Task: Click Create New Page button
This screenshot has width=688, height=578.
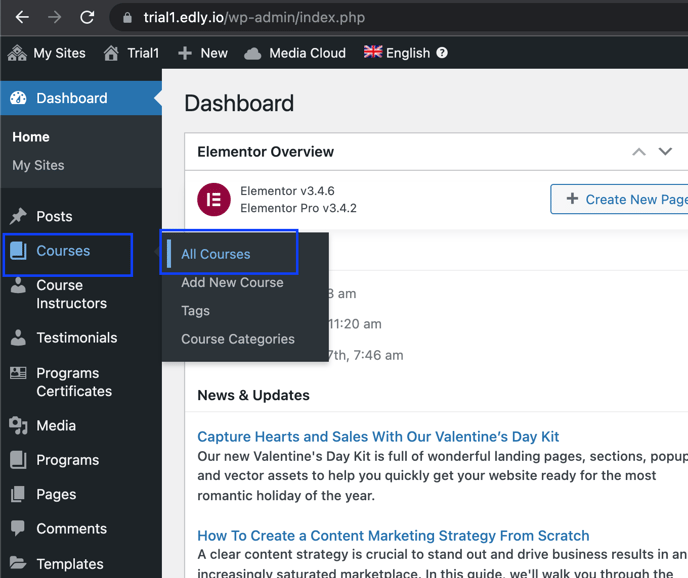Action: pyautogui.click(x=621, y=199)
